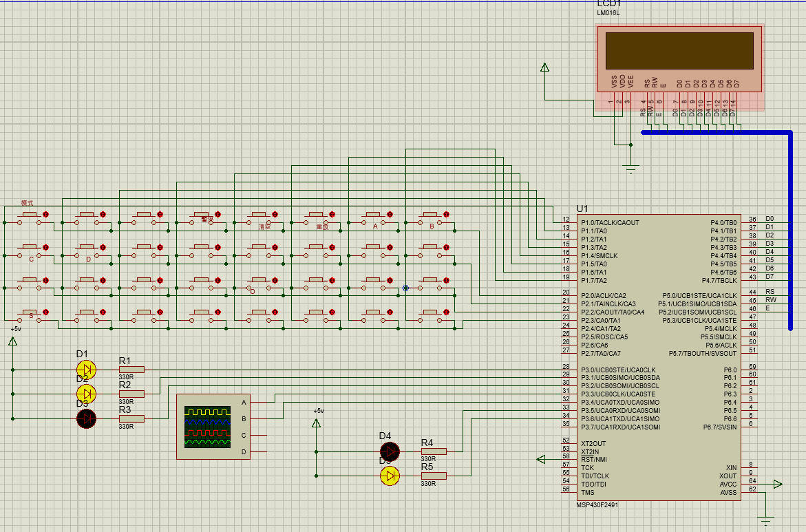Toggle the red latch on the C key

click(45, 247)
